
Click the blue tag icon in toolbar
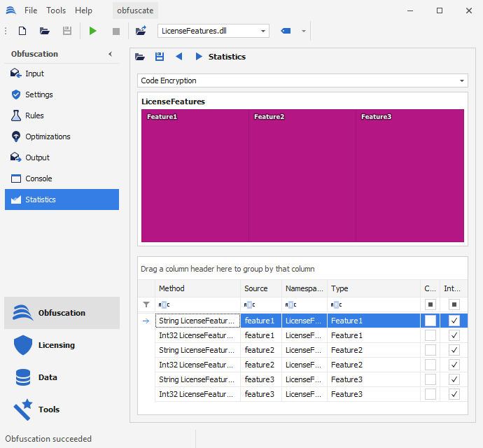286,31
